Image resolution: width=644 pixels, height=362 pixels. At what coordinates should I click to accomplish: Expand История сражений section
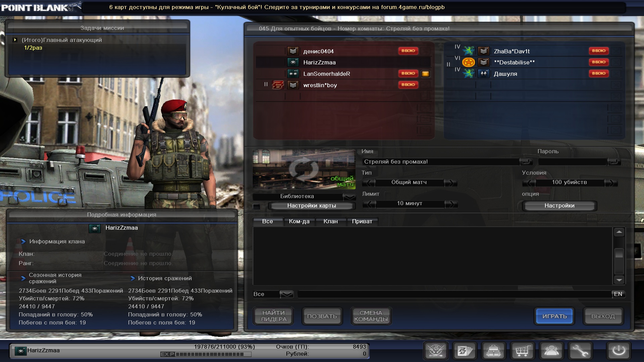coord(132,278)
